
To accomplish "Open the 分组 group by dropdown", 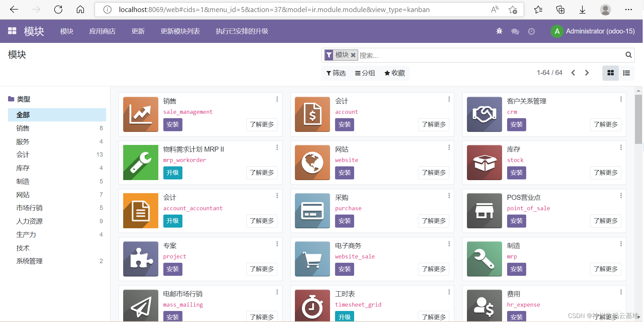I will (365, 73).
